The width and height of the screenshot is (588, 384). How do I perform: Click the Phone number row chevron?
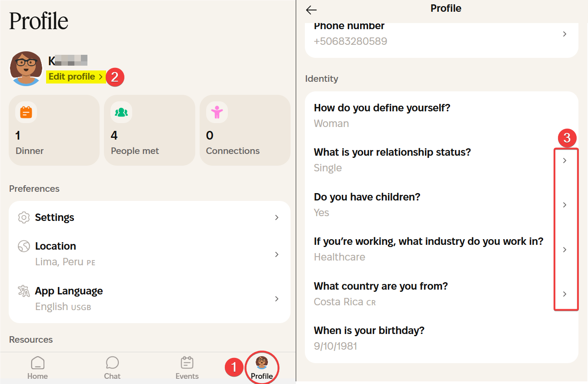[x=565, y=34]
